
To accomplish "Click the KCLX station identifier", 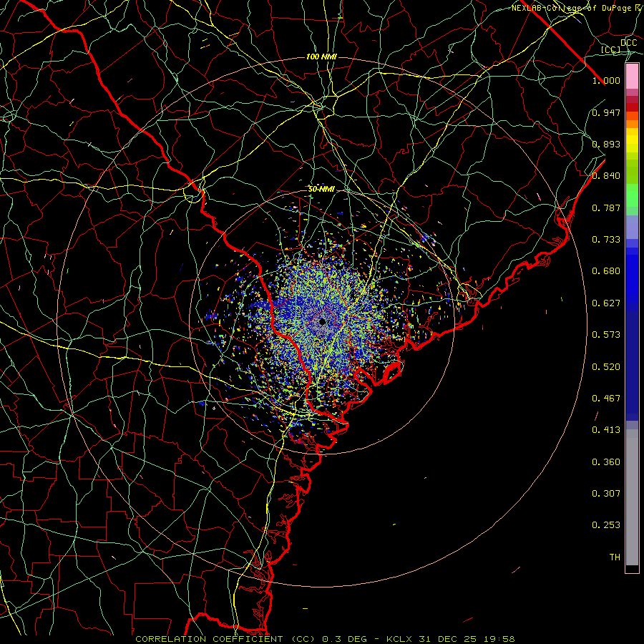I will pos(400,639).
